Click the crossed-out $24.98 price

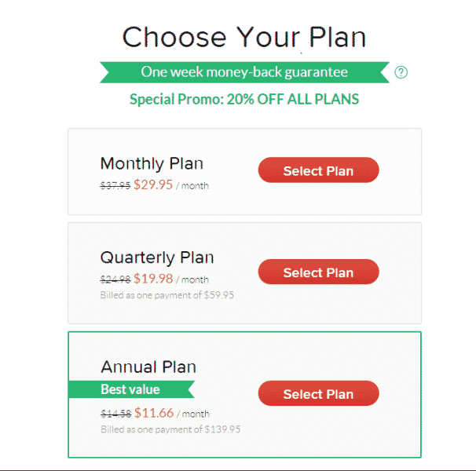[x=115, y=279]
